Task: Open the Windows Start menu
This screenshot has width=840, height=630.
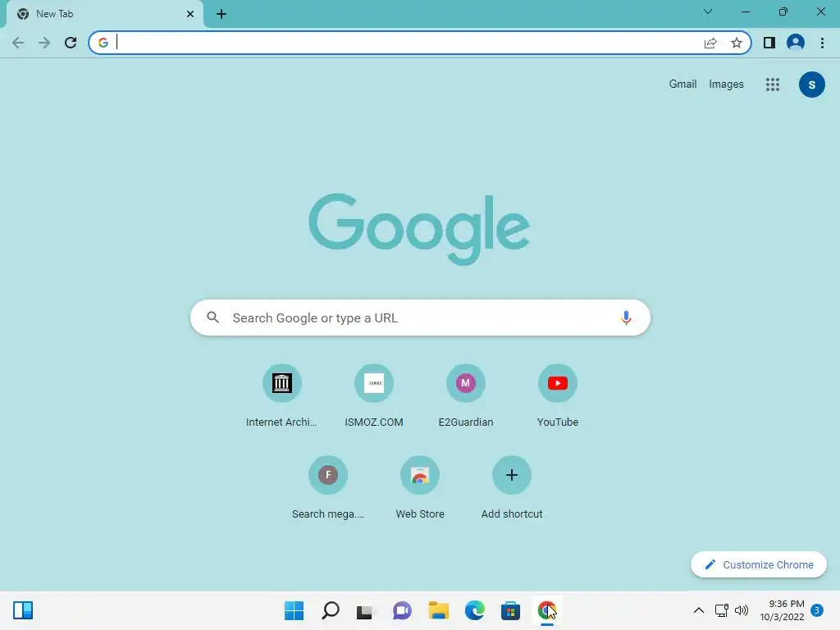Action: pos(294,610)
